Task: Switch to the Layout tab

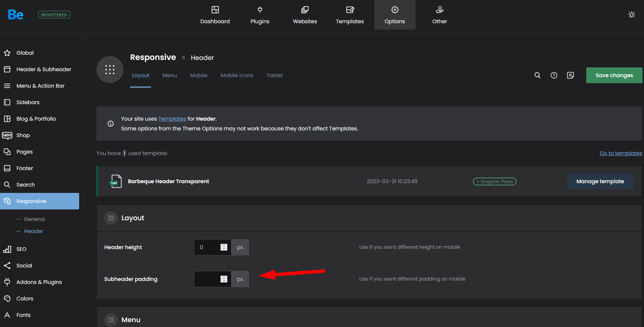Action: click(x=141, y=75)
